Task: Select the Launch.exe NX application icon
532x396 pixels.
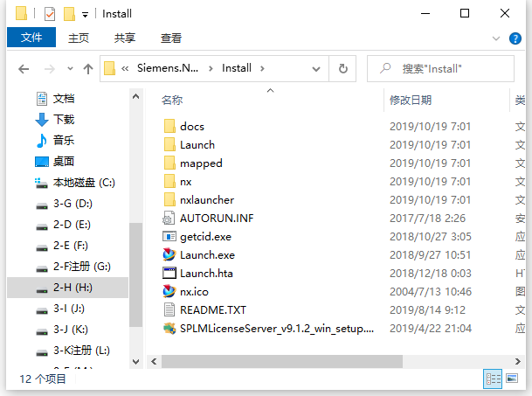Action: (169, 254)
